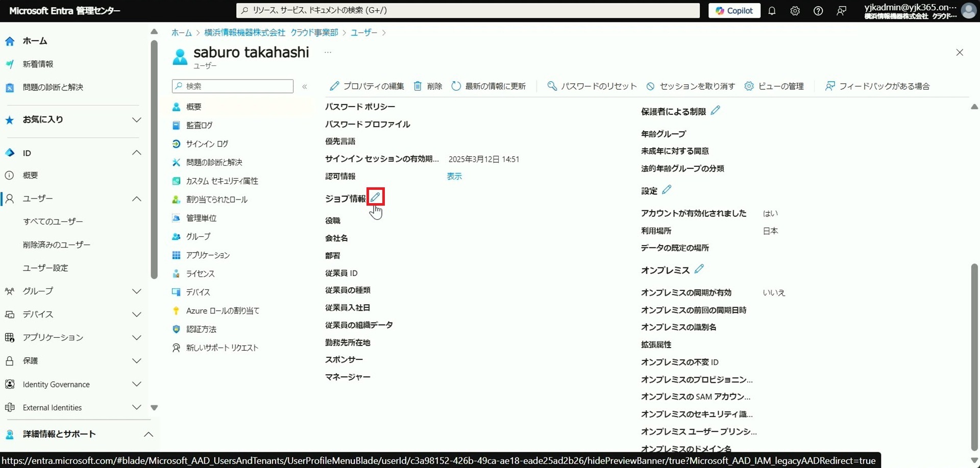Expand the お気に入り section

(x=136, y=120)
